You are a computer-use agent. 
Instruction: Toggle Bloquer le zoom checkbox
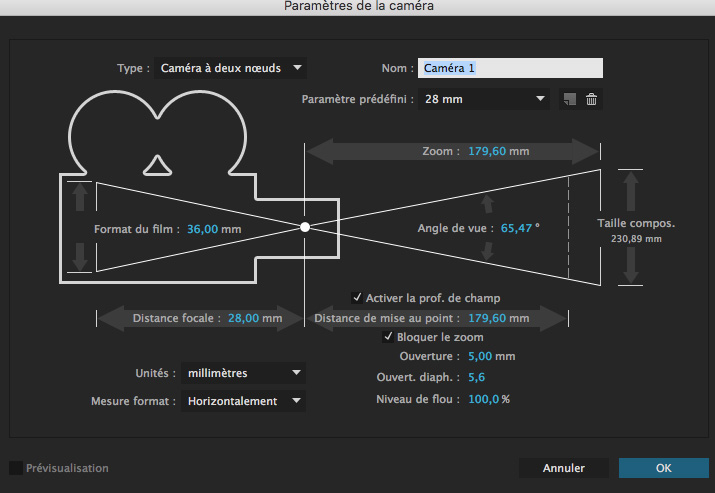[388, 337]
